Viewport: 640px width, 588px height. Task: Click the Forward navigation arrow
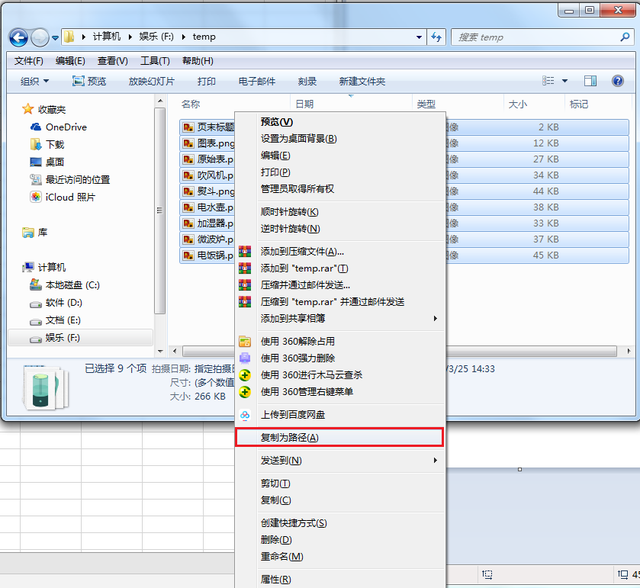pos(40,38)
